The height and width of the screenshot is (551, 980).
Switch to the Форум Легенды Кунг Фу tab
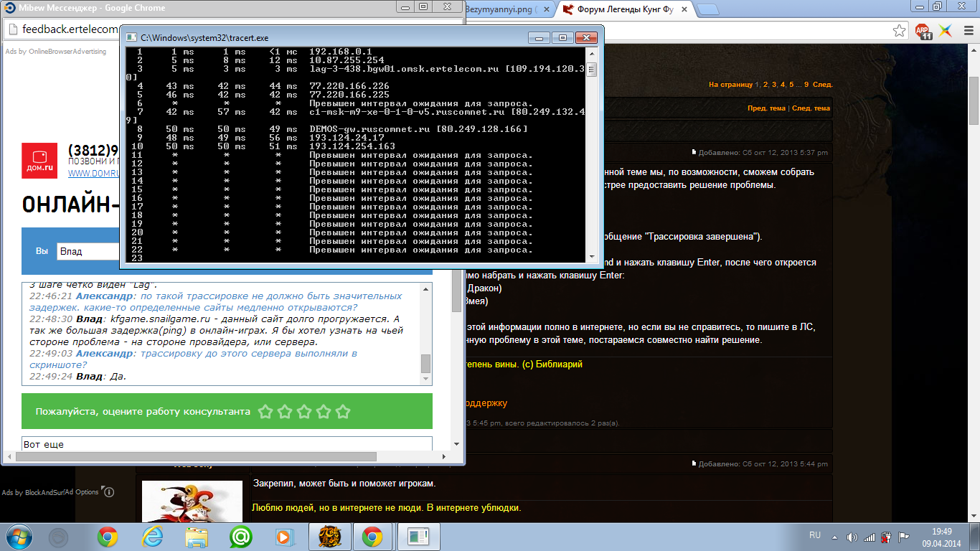[x=624, y=9]
